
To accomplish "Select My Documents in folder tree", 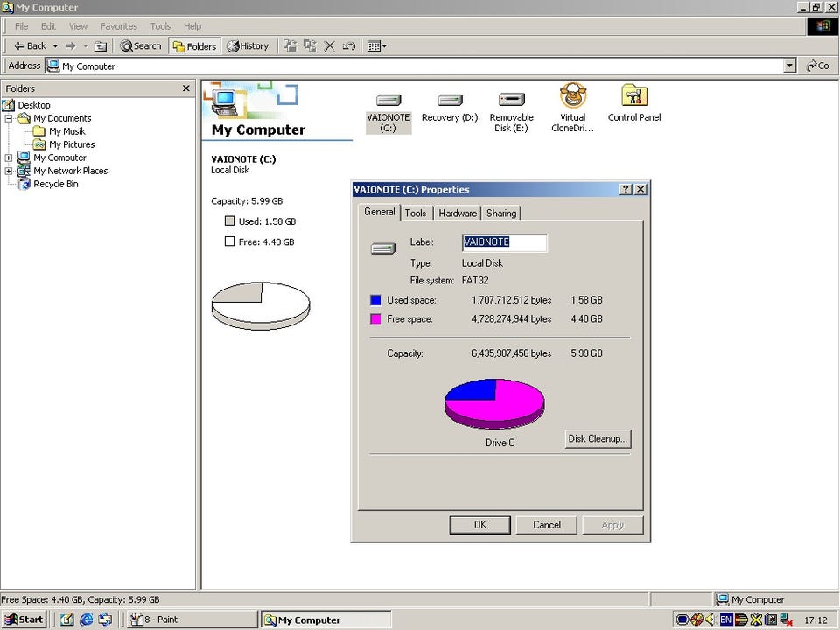I will point(62,118).
